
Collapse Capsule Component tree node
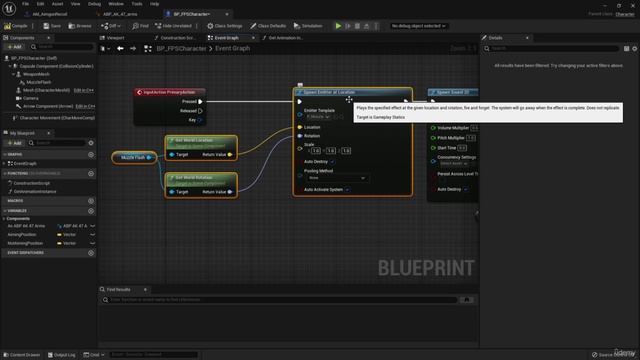[x=10, y=66]
